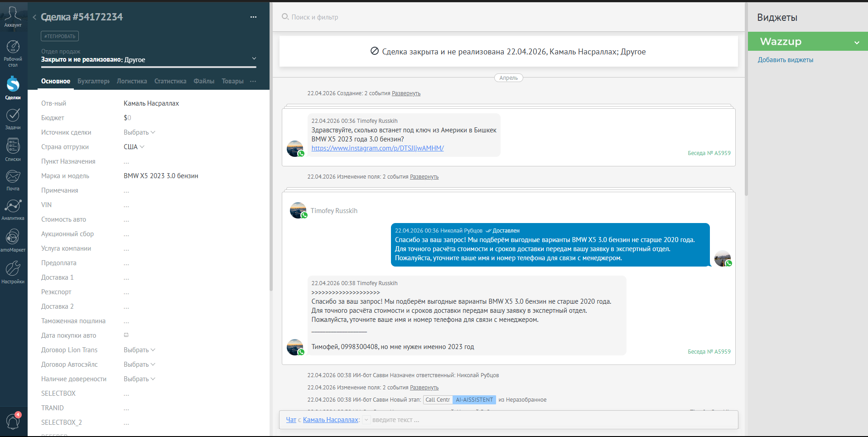Click Timofey Russkih avatar in first message
Viewport: 868px width, 437px height.
(x=295, y=149)
